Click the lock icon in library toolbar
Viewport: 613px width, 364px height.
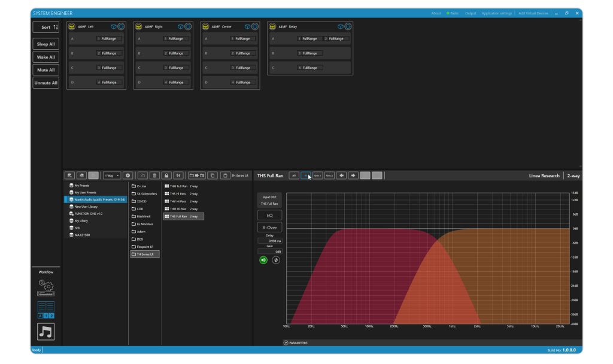pos(166,175)
